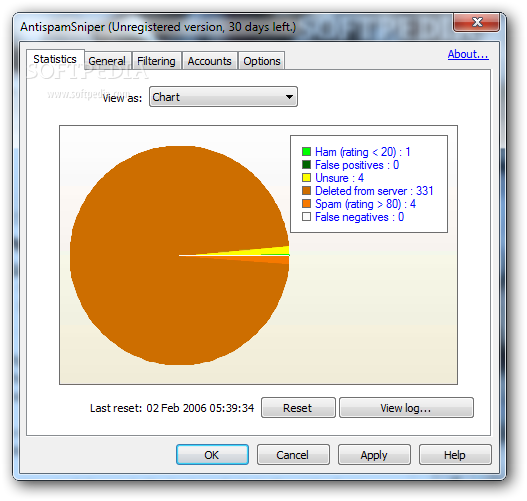Click the Cancel button

293,455
